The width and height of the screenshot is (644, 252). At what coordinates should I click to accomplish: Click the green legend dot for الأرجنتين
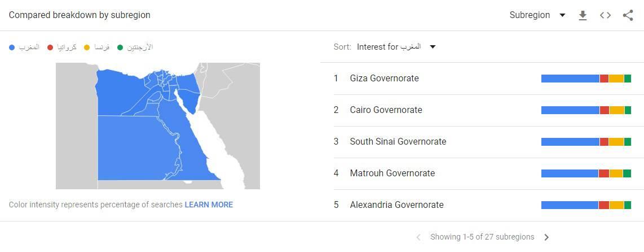[x=120, y=47]
